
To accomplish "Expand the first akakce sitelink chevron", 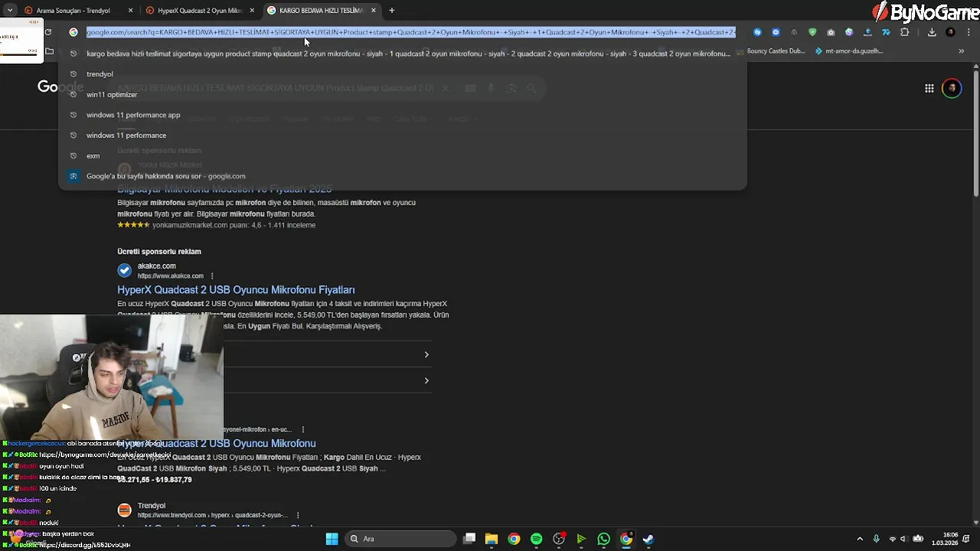I will [x=426, y=354].
